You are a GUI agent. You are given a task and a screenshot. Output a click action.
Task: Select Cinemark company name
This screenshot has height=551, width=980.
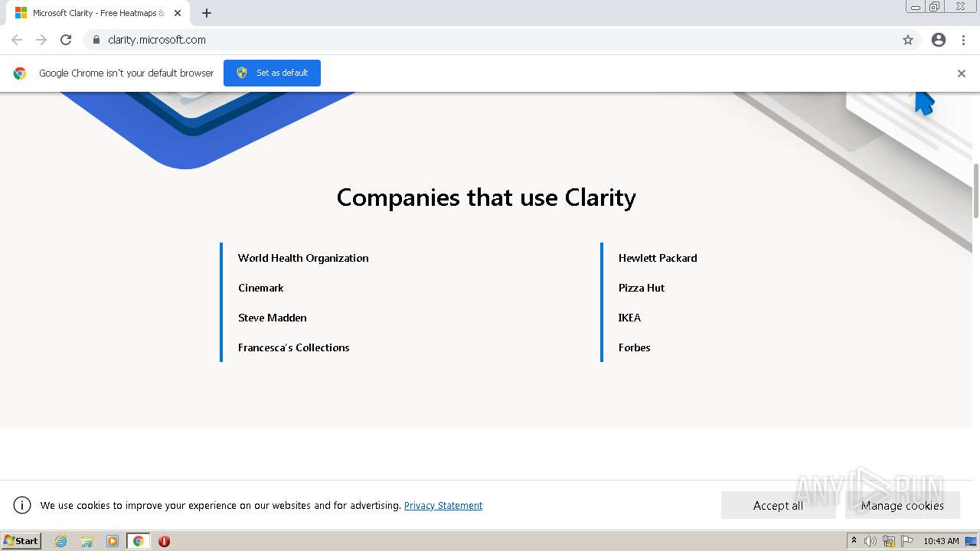click(261, 288)
